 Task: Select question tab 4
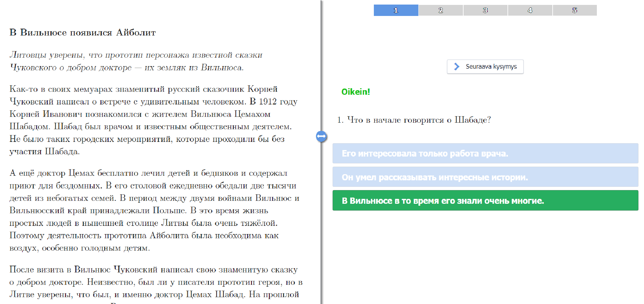[530, 10]
